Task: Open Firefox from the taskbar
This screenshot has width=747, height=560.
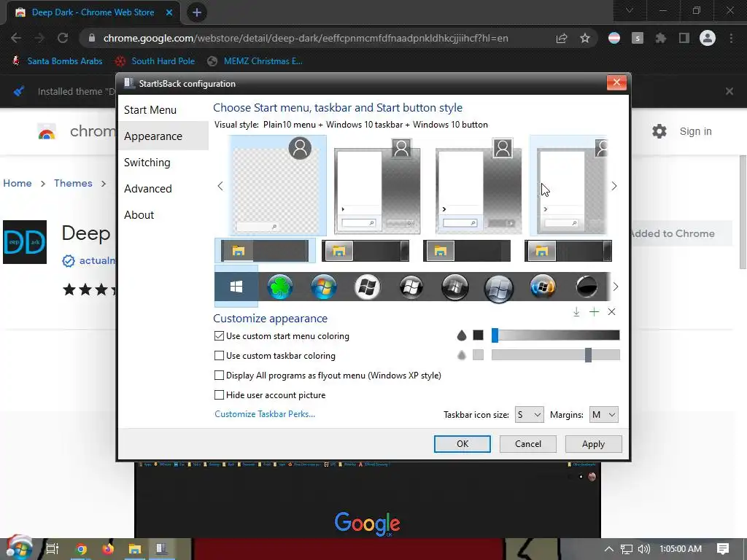Action: point(108,549)
